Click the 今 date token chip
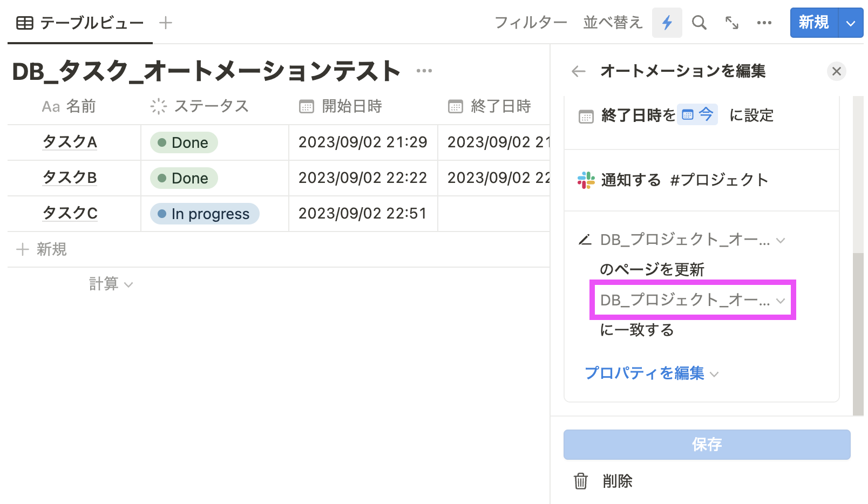 tap(697, 114)
